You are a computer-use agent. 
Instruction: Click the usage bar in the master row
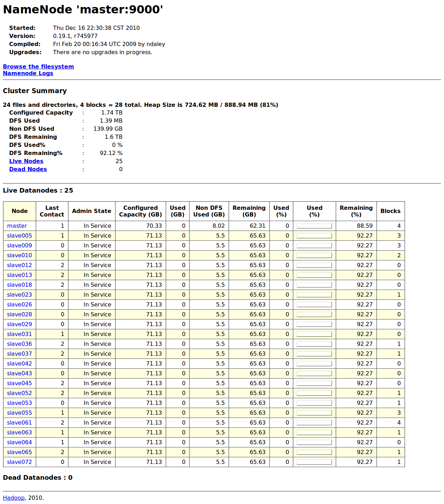(x=314, y=226)
